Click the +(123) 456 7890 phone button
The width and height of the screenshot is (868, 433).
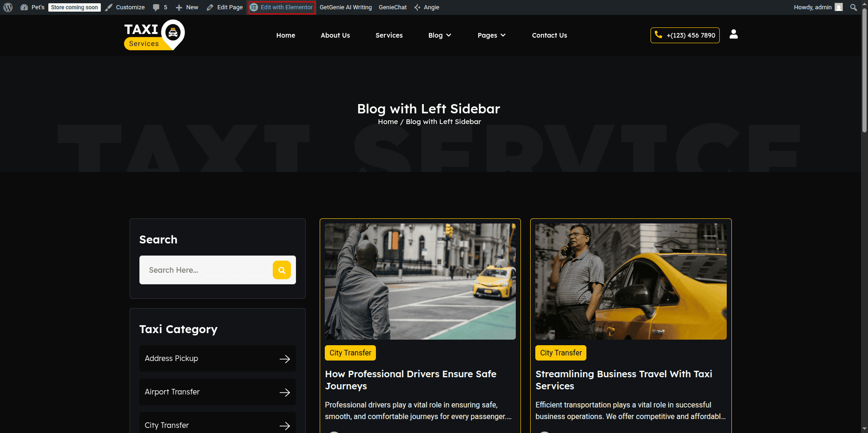(685, 35)
